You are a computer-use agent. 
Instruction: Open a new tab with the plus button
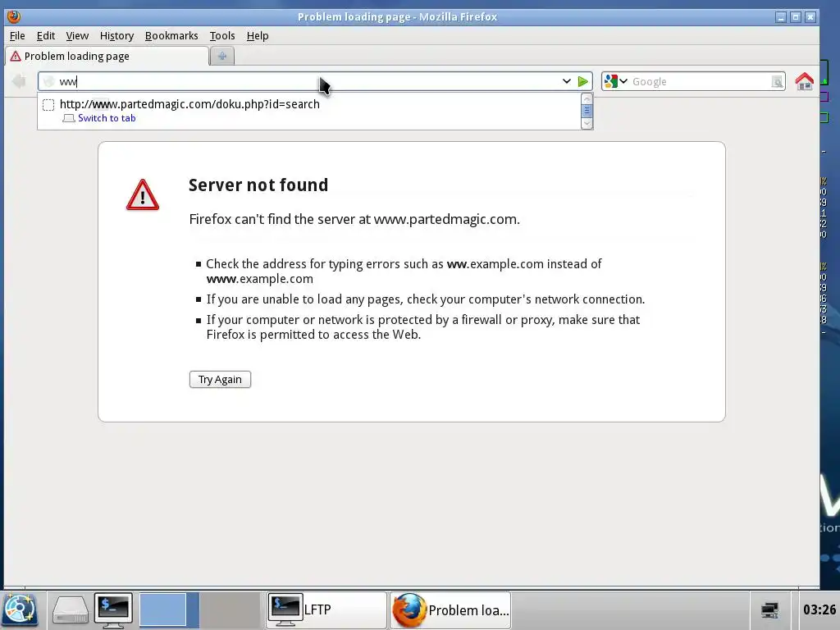221,56
